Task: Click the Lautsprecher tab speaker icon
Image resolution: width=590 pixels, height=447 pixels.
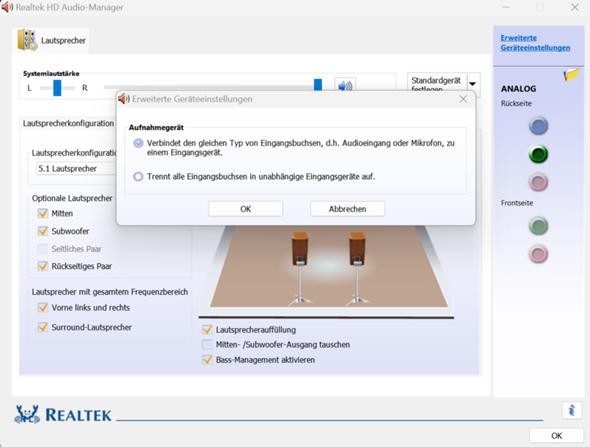Action: click(27, 40)
